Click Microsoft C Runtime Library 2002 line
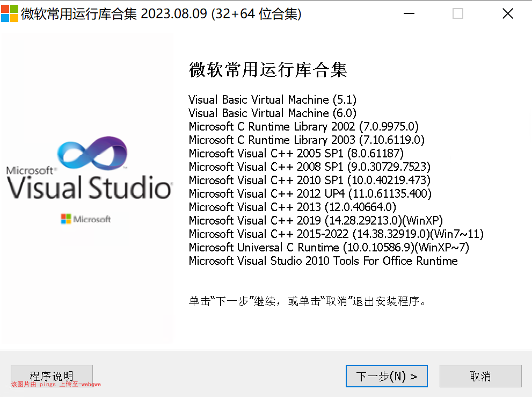The height and width of the screenshot is (397, 532). point(304,126)
